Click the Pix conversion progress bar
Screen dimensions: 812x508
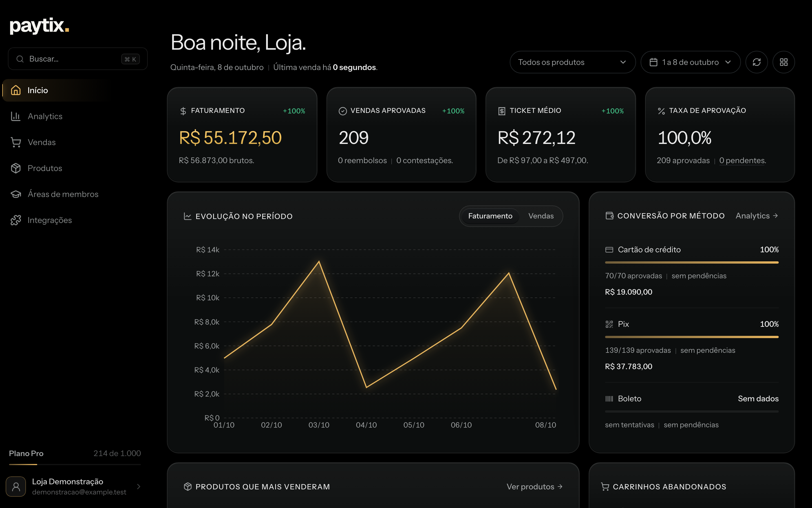pyautogui.click(x=692, y=337)
